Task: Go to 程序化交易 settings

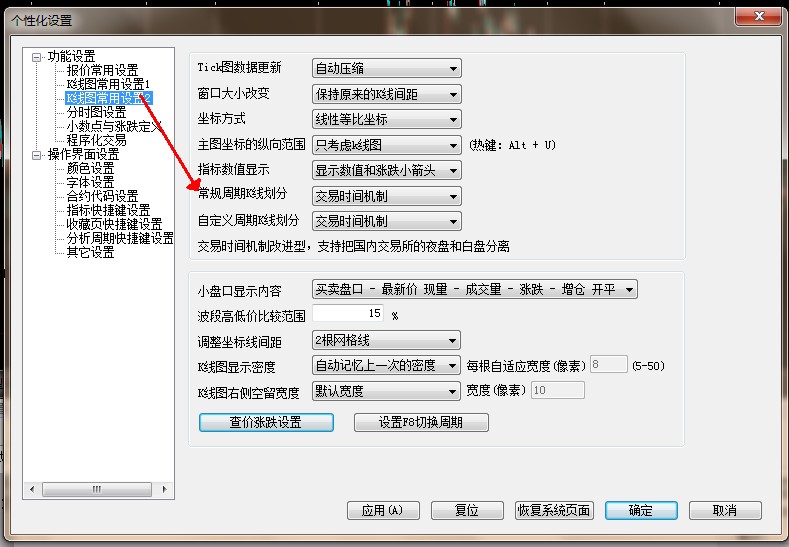Action: coord(96,141)
